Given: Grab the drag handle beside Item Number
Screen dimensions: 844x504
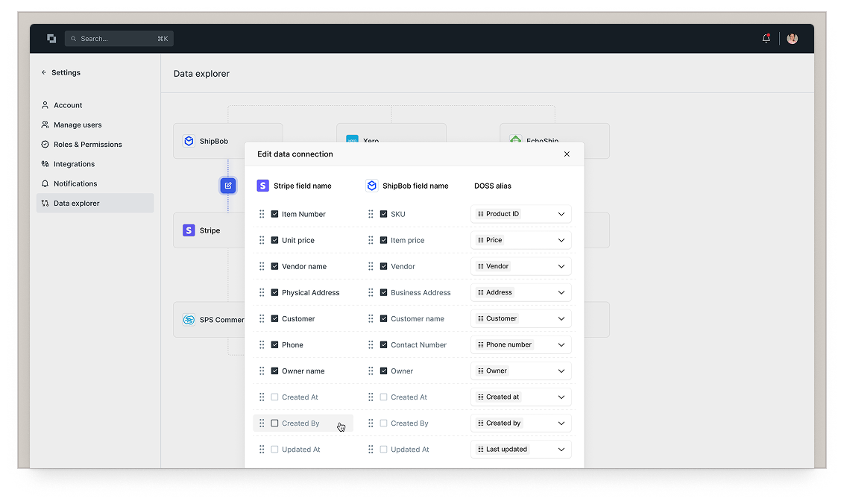Looking at the screenshot, I should pos(262,214).
